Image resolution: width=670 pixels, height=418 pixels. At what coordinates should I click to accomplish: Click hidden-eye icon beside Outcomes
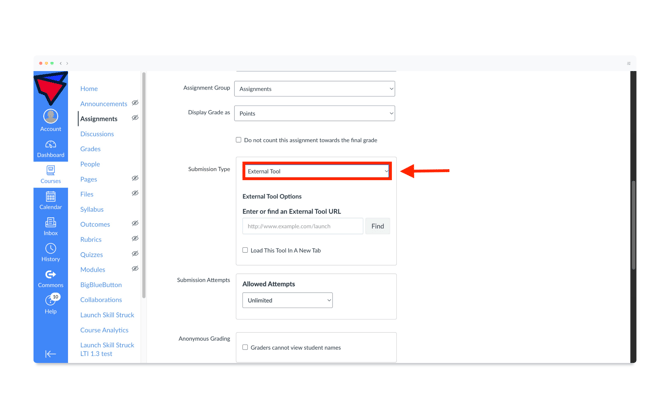(135, 224)
